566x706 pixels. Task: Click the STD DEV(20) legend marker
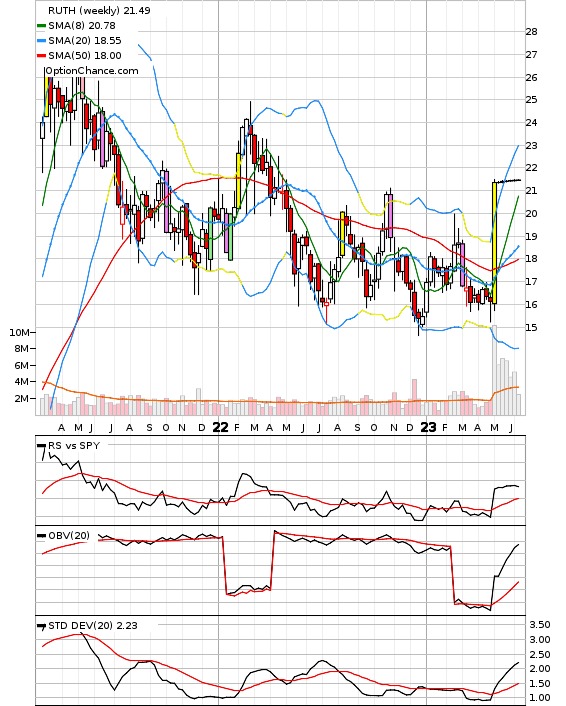coord(41,626)
